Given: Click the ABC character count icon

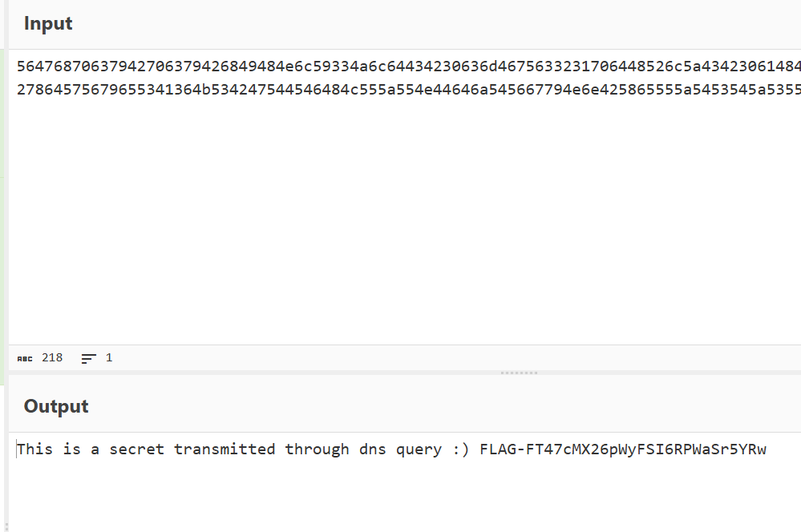Looking at the screenshot, I should (25, 358).
